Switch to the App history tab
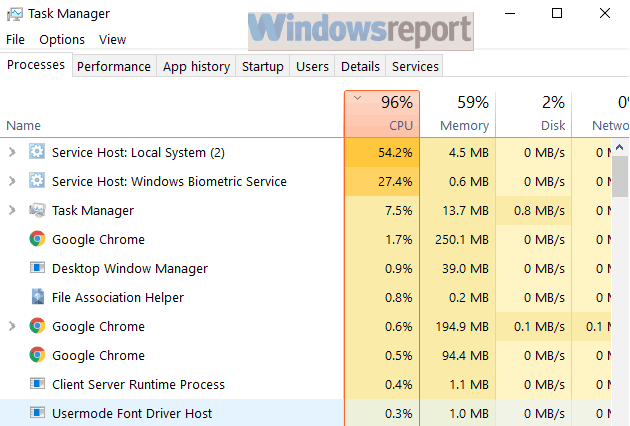The height and width of the screenshot is (426, 630). coord(196,66)
